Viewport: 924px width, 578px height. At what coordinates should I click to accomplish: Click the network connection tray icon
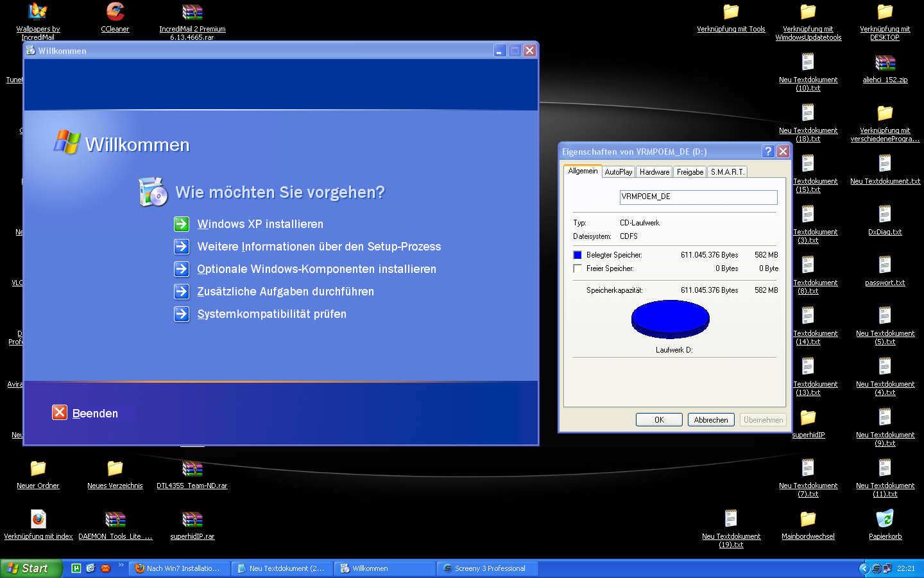(x=887, y=568)
